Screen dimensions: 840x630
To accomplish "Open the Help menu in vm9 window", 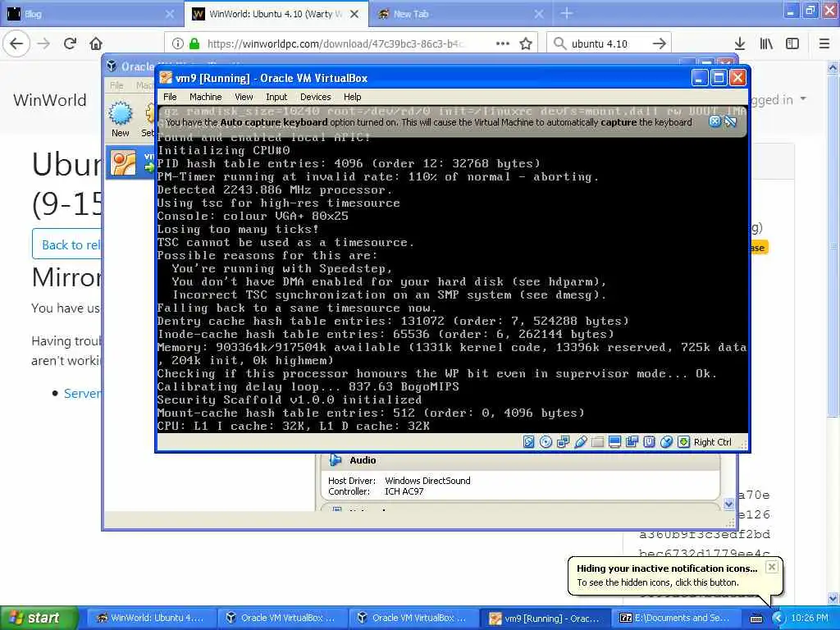I will pyautogui.click(x=353, y=97).
